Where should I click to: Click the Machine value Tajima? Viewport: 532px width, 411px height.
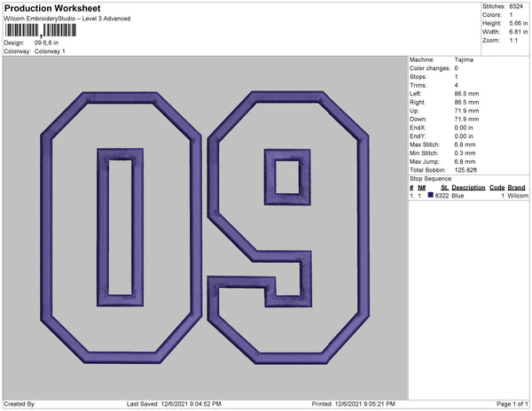click(x=463, y=60)
